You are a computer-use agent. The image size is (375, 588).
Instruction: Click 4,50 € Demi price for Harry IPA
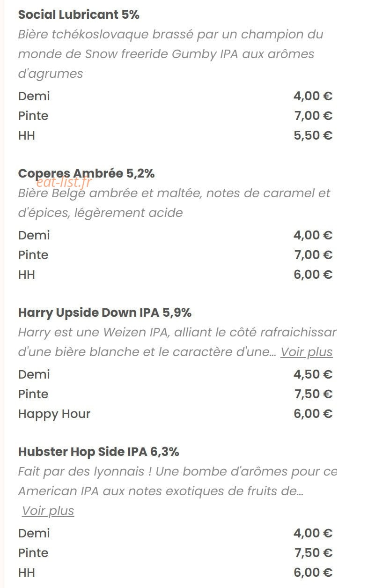click(313, 374)
